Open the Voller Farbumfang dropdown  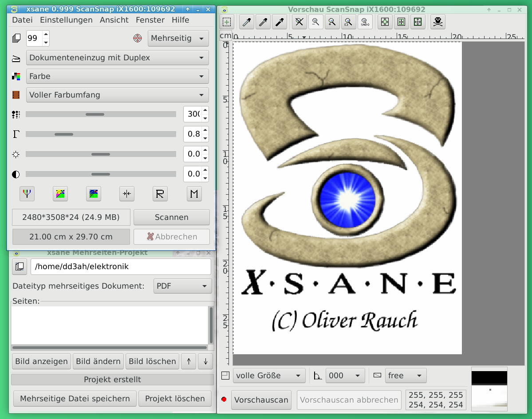[x=118, y=95]
